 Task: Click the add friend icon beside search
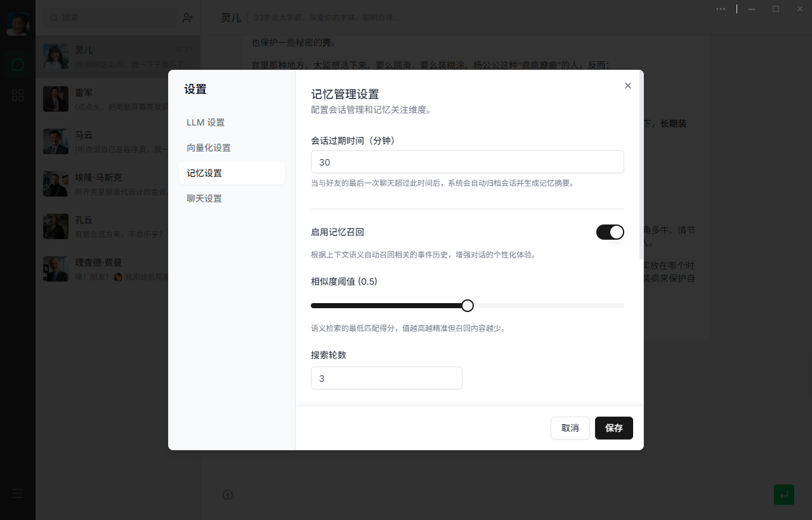pyautogui.click(x=187, y=18)
